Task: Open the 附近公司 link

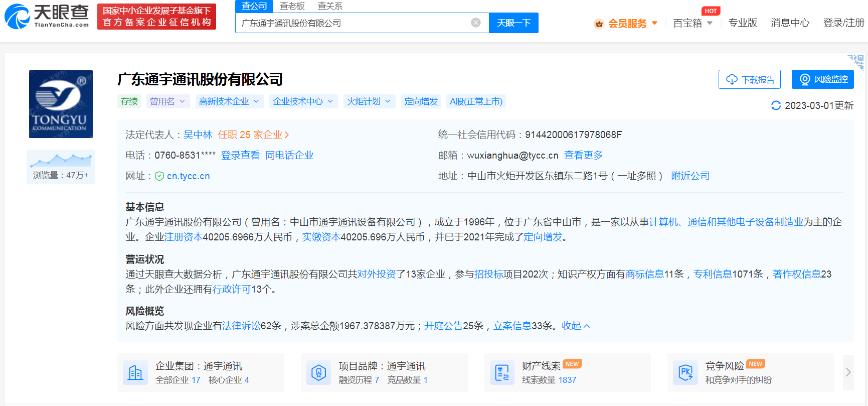Action: point(690,176)
